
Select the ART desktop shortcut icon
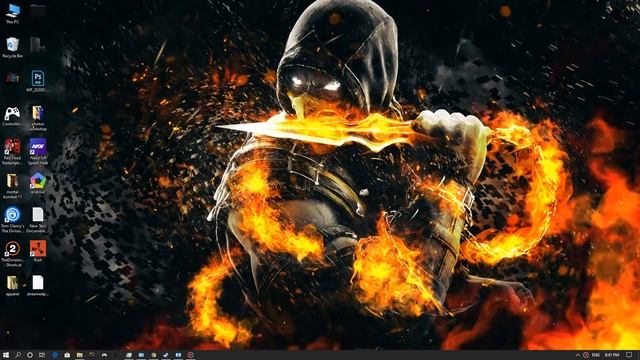[13, 79]
